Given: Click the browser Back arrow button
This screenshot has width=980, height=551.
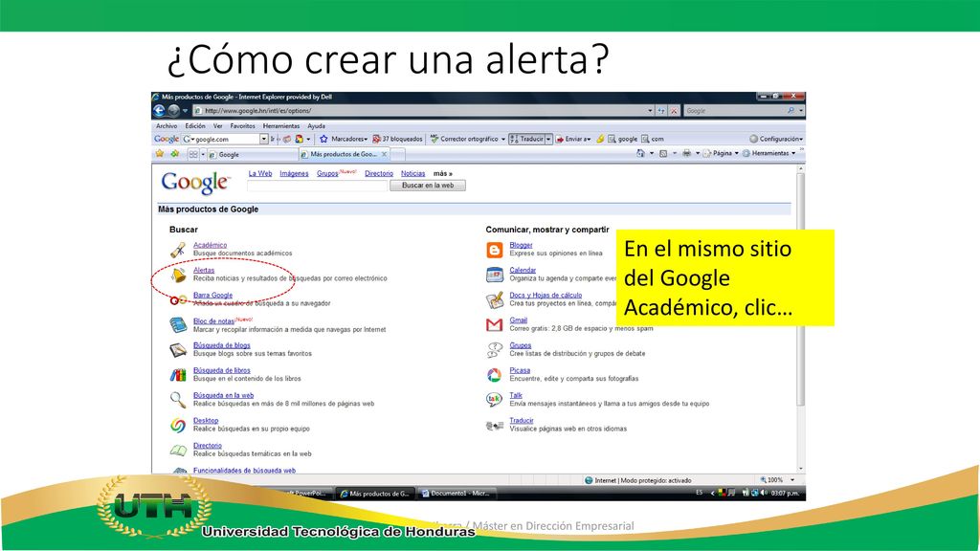Looking at the screenshot, I should pyautogui.click(x=159, y=111).
